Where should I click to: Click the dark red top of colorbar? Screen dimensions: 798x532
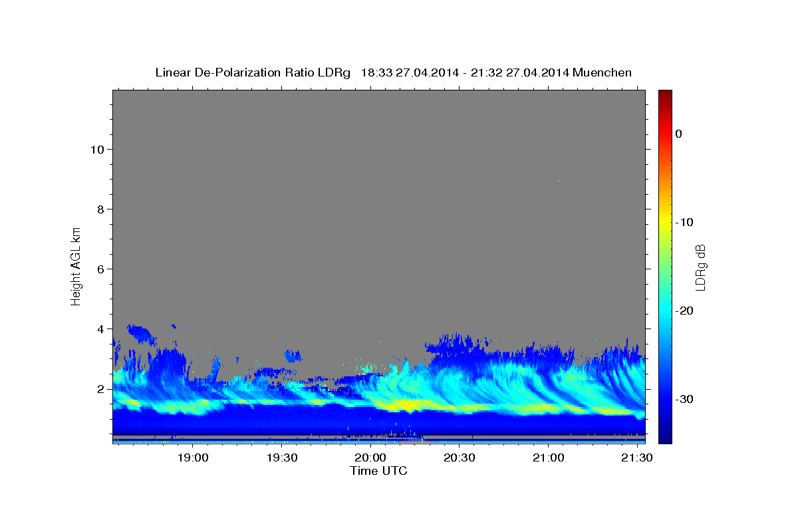click(665, 94)
